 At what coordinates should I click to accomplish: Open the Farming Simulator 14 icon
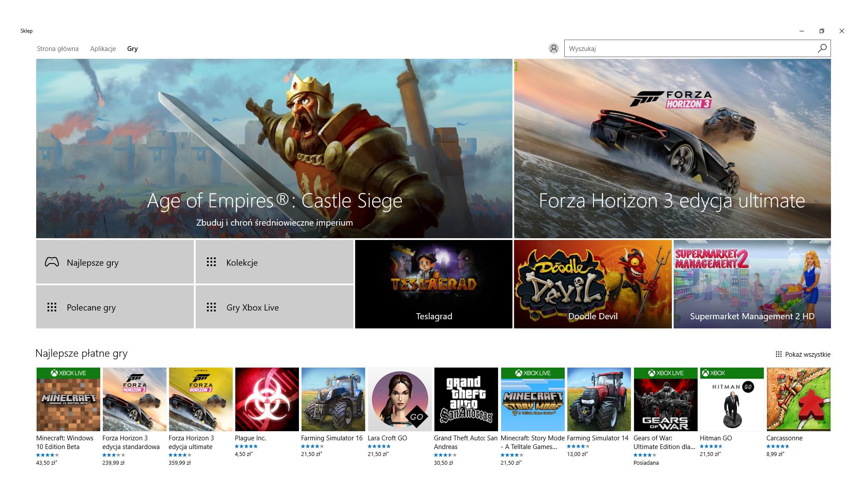(x=599, y=399)
